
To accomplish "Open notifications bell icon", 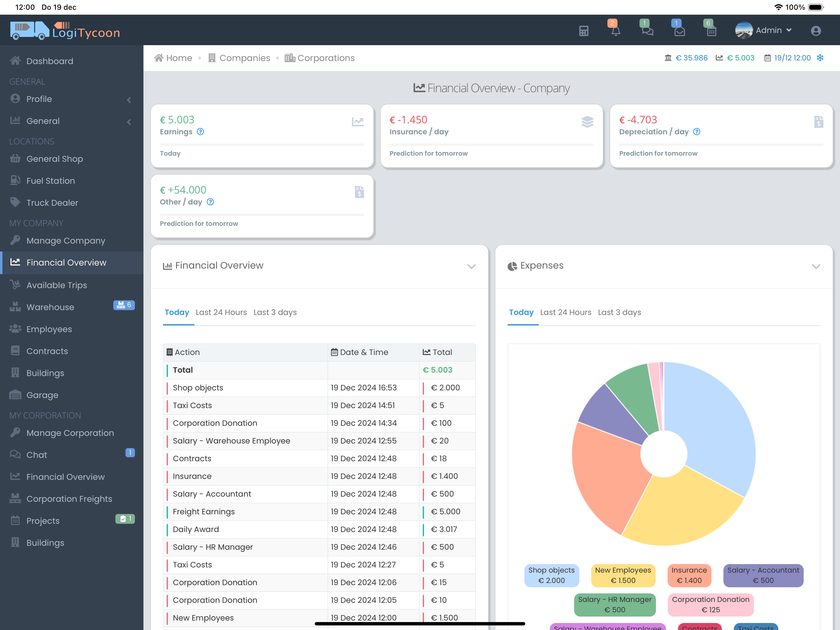I will (x=616, y=31).
